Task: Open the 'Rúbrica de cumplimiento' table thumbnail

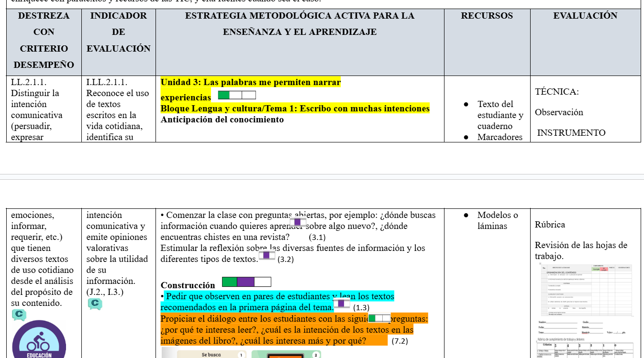Action: 585,348
